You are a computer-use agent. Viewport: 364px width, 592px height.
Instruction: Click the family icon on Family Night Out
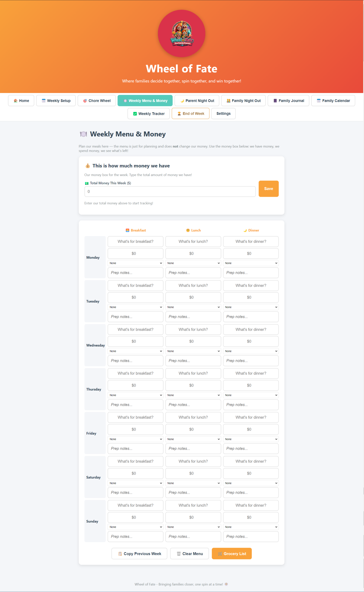coord(229,101)
